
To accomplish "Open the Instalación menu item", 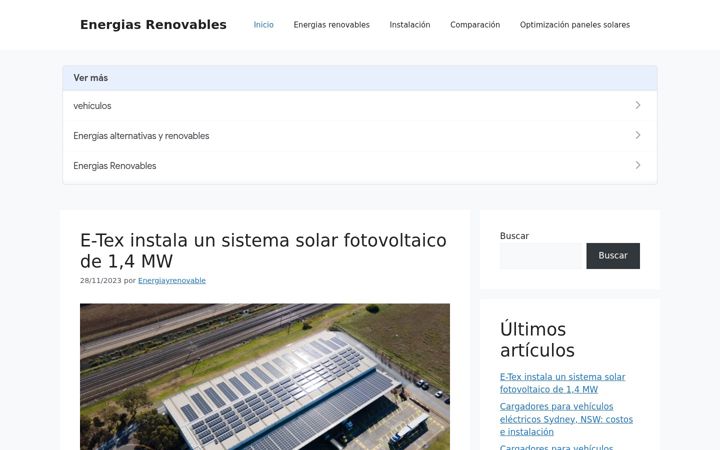I will pyautogui.click(x=410, y=25).
